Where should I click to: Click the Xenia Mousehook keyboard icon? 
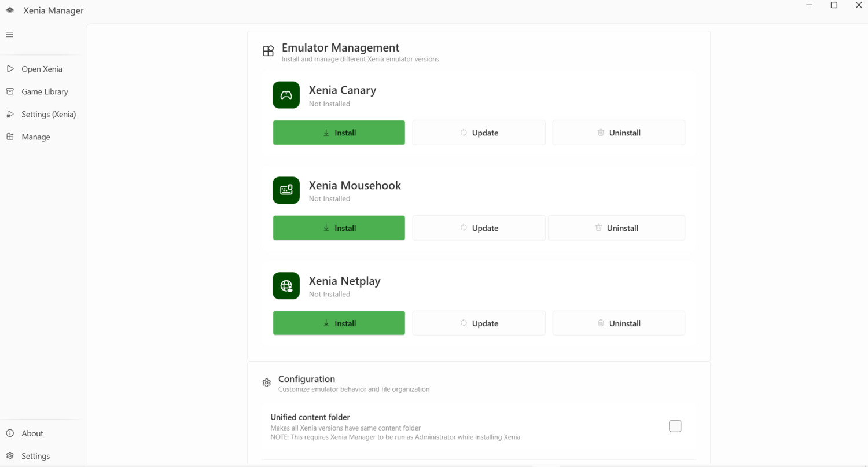(286, 190)
